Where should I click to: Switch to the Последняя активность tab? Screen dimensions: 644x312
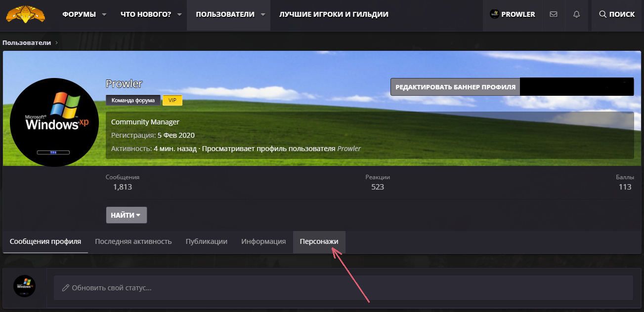click(133, 241)
